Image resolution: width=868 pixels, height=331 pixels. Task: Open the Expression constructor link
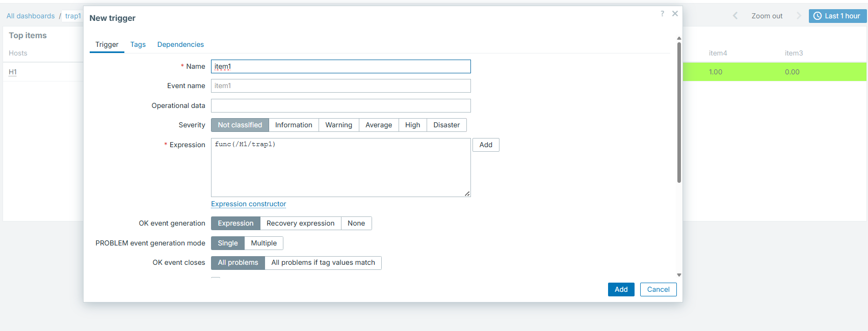point(248,204)
